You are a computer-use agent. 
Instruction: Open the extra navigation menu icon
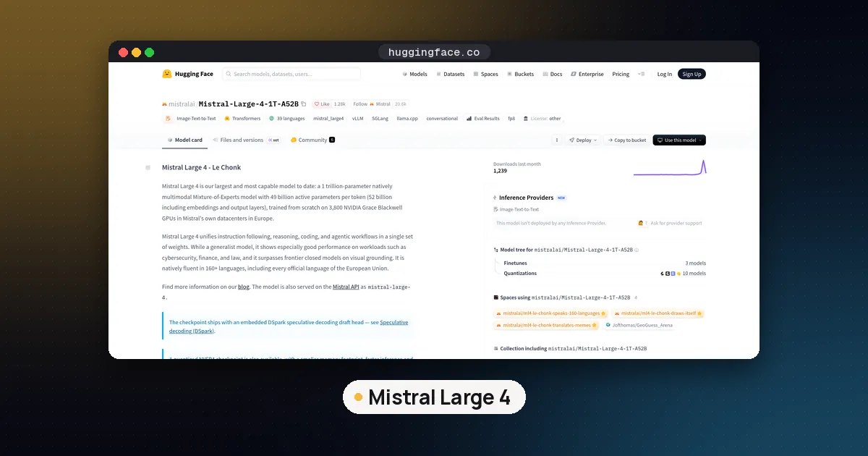tap(642, 74)
